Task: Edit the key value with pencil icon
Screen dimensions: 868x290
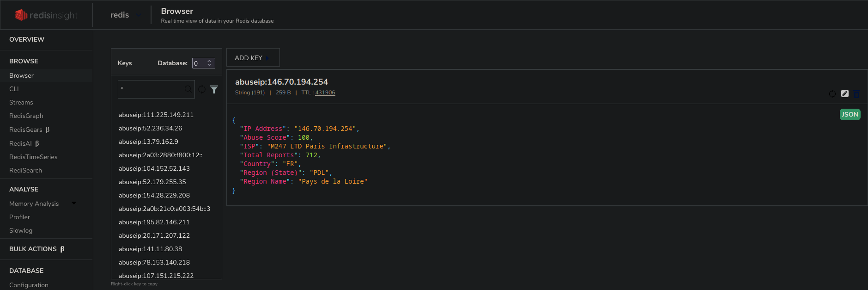Action: tap(845, 93)
